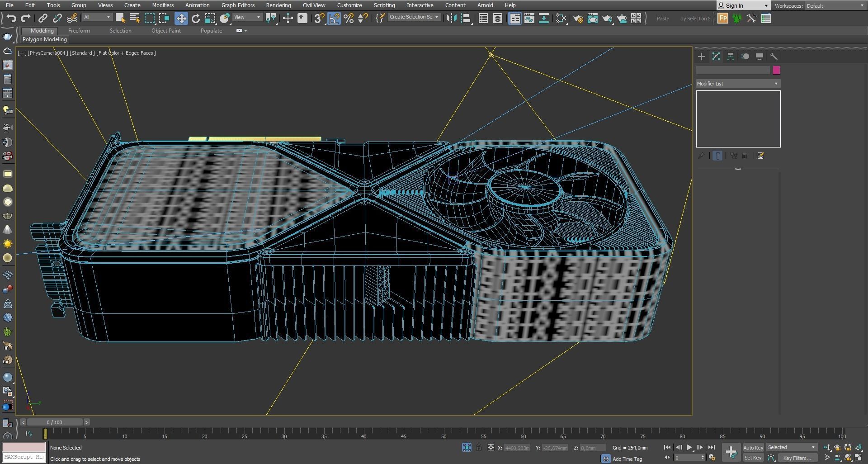Toggle Show End Result in modifier stack
The height and width of the screenshot is (464, 868).
[717, 156]
